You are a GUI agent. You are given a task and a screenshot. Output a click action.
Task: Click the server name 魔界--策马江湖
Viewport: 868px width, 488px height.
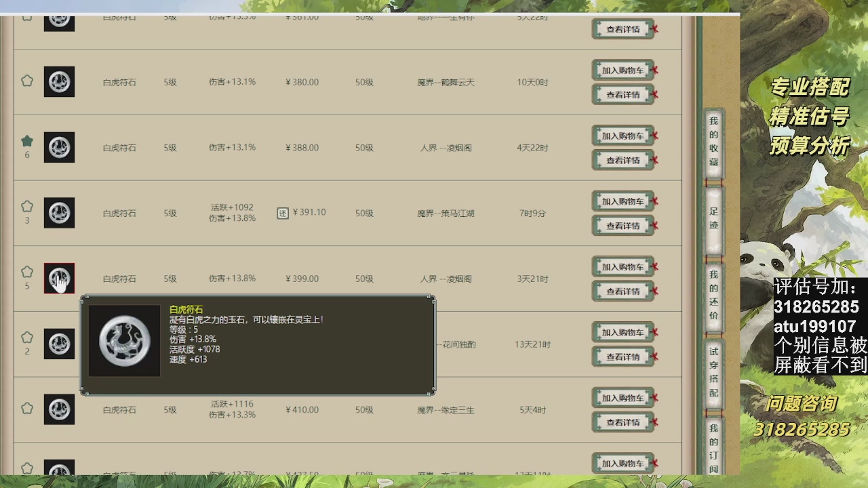pyautogui.click(x=446, y=213)
